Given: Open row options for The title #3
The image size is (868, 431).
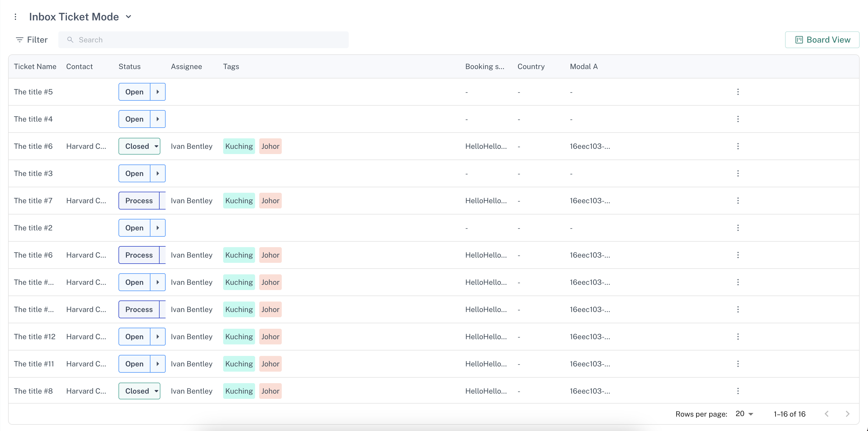Looking at the screenshot, I should click(x=738, y=174).
